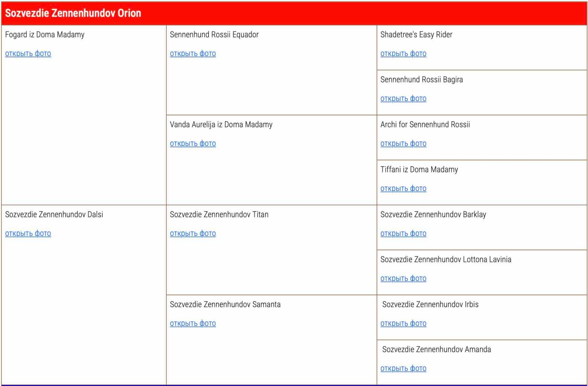This screenshot has width=588, height=386.
Task: Open photo link for Sozvezdie Zennenhundov Lottona Lavinia
Action: [x=403, y=279]
